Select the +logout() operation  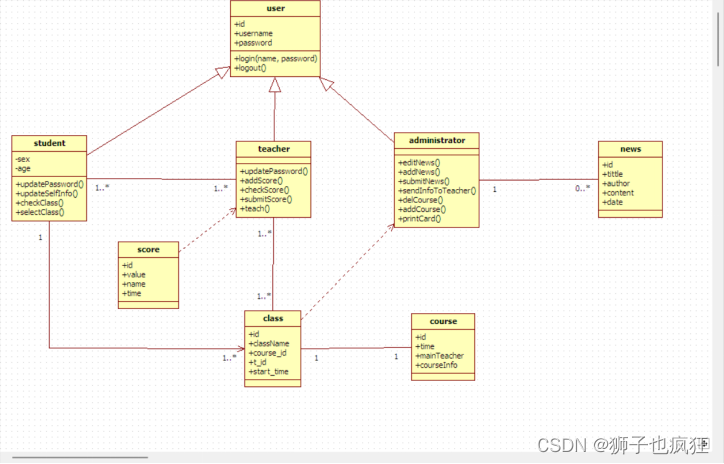[250, 68]
